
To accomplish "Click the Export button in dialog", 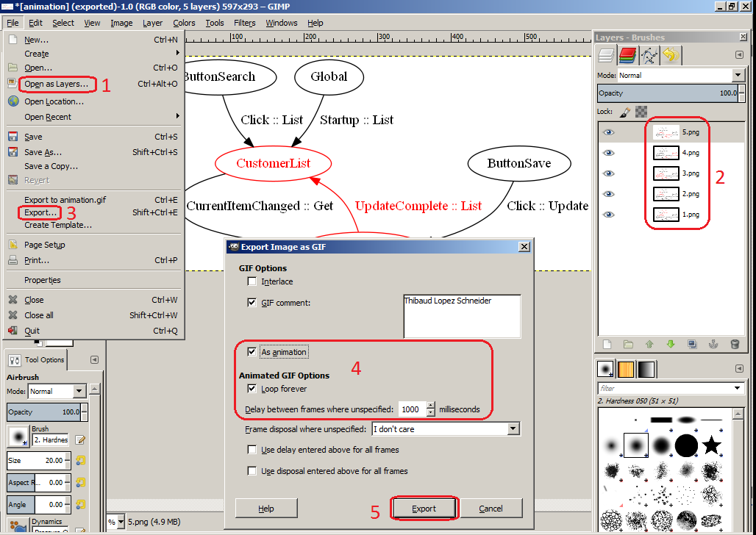I will (x=424, y=509).
